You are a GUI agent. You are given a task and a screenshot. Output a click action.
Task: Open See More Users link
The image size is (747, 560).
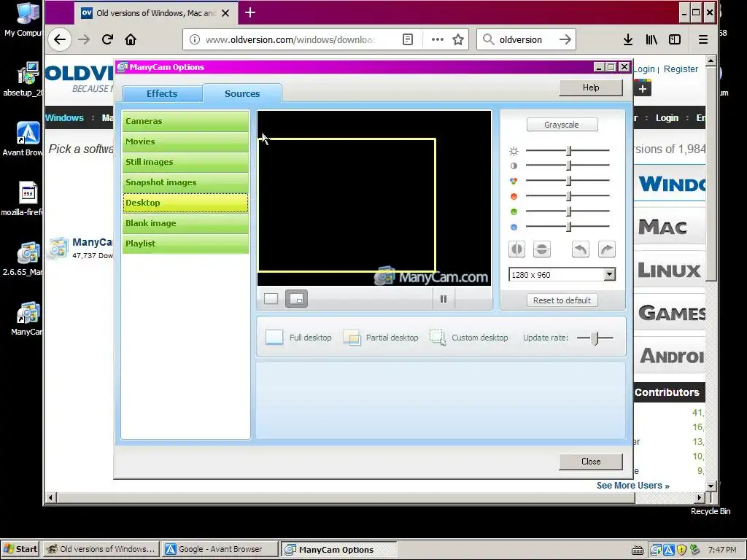632,485
